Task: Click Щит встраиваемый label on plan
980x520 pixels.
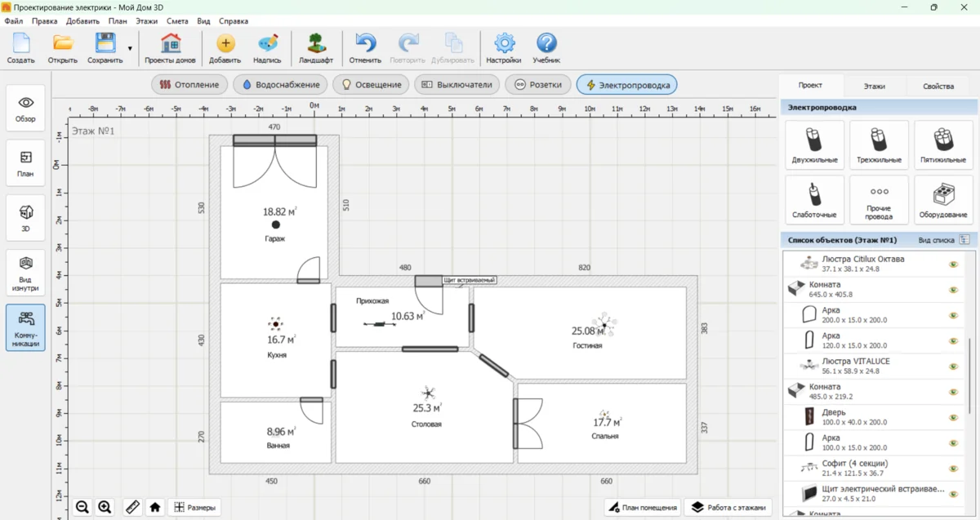Action: 470,280
